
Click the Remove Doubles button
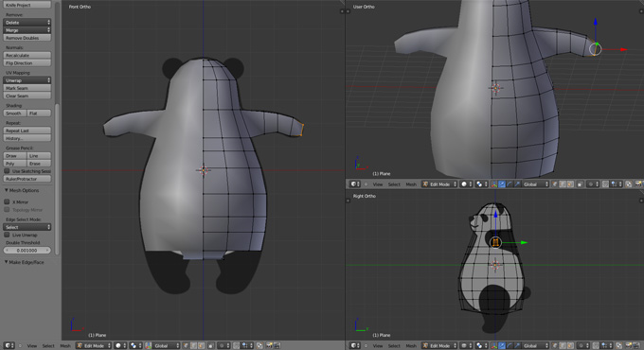[27, 38]
